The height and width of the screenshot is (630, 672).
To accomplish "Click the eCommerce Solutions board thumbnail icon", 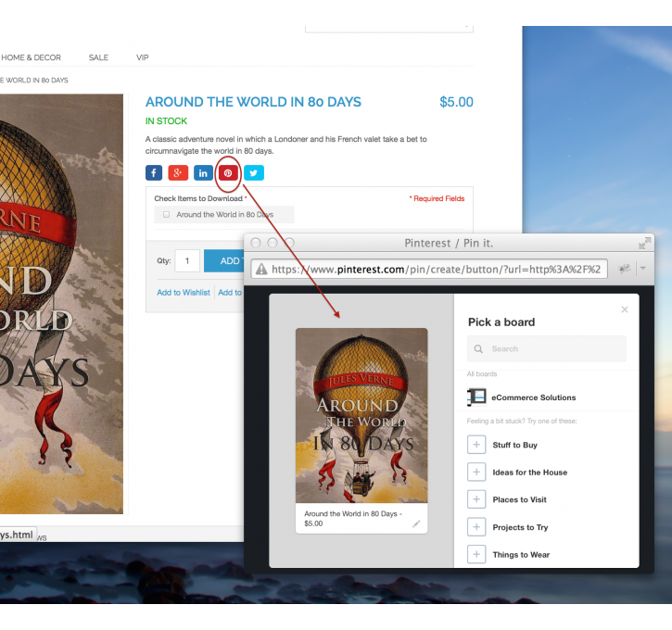I will 476,397.
